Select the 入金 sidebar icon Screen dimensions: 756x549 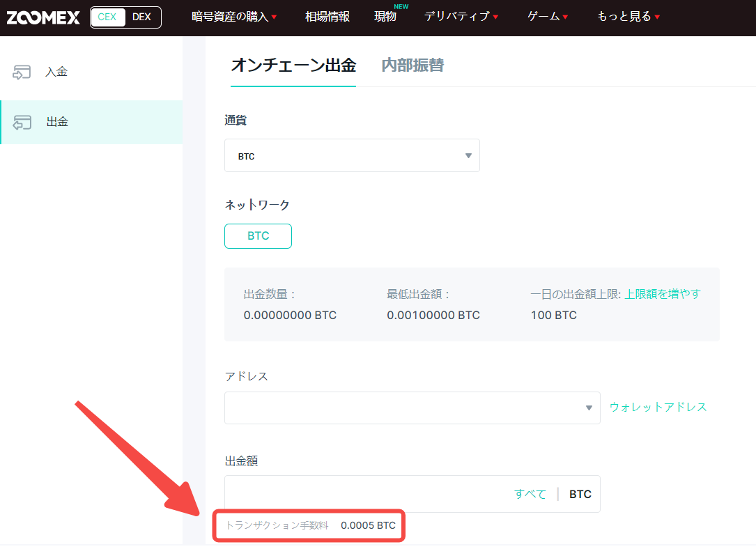22,72
